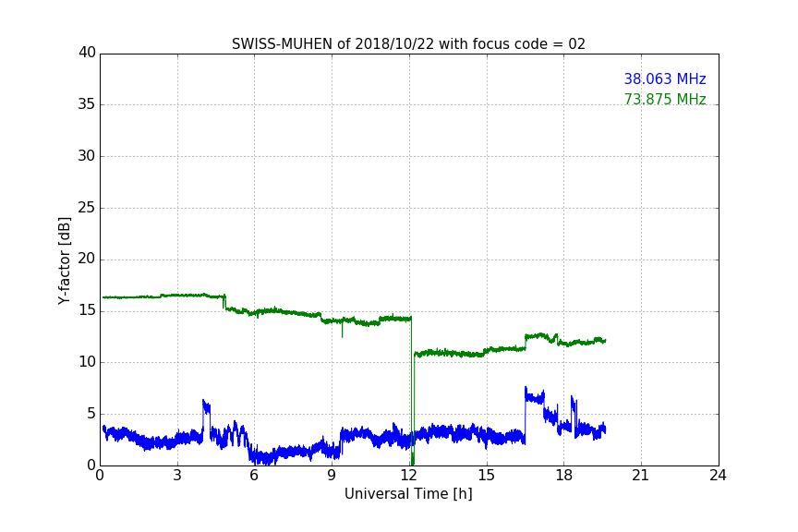The height and width of the screenshot is (532, 798).
Task: Click the y-axis tick label '20'
Action: [x=87, y=259]
